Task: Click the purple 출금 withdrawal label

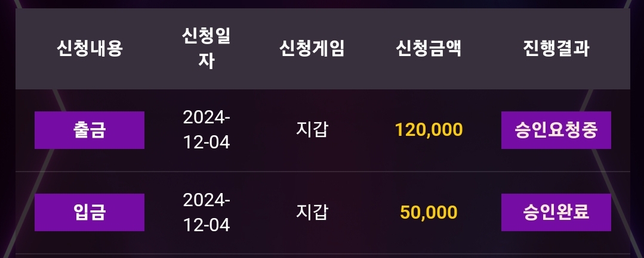Action: (x=90, y=130)
